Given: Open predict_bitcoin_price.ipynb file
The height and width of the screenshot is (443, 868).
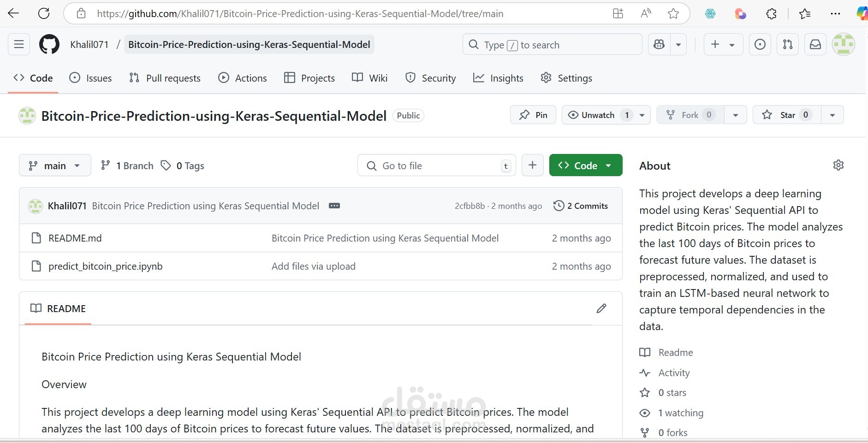Looking at the screenshot, I should (x=106, y=266).
